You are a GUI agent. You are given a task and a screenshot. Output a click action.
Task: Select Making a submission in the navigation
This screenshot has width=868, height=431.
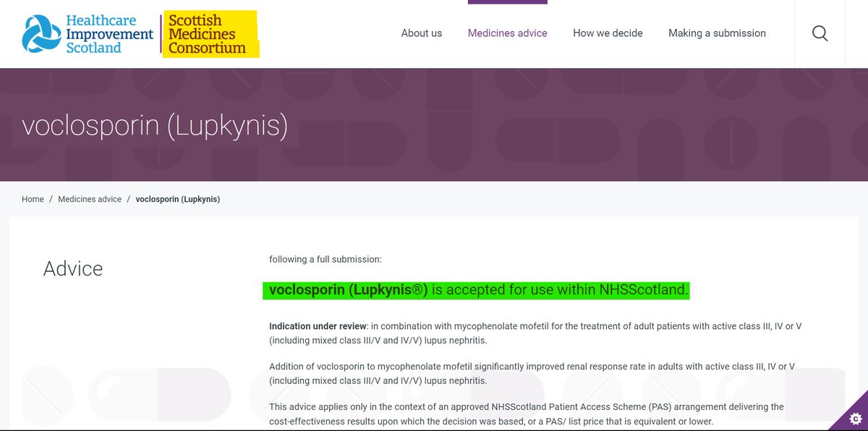coord(717,33)
